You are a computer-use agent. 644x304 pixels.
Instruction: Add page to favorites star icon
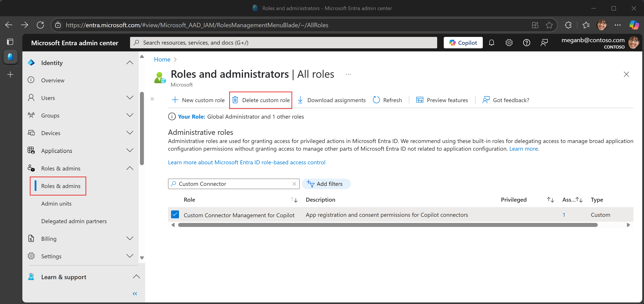[x=549, y=25]
